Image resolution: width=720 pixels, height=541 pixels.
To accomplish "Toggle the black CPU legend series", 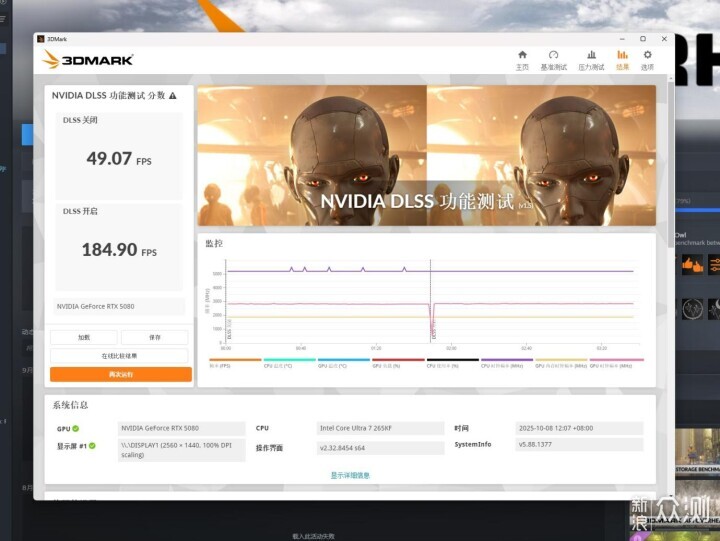I will pos(452,362).
